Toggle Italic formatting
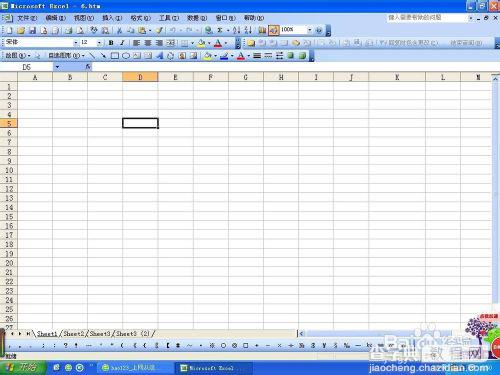500x375 pixels. coord(122,43)
